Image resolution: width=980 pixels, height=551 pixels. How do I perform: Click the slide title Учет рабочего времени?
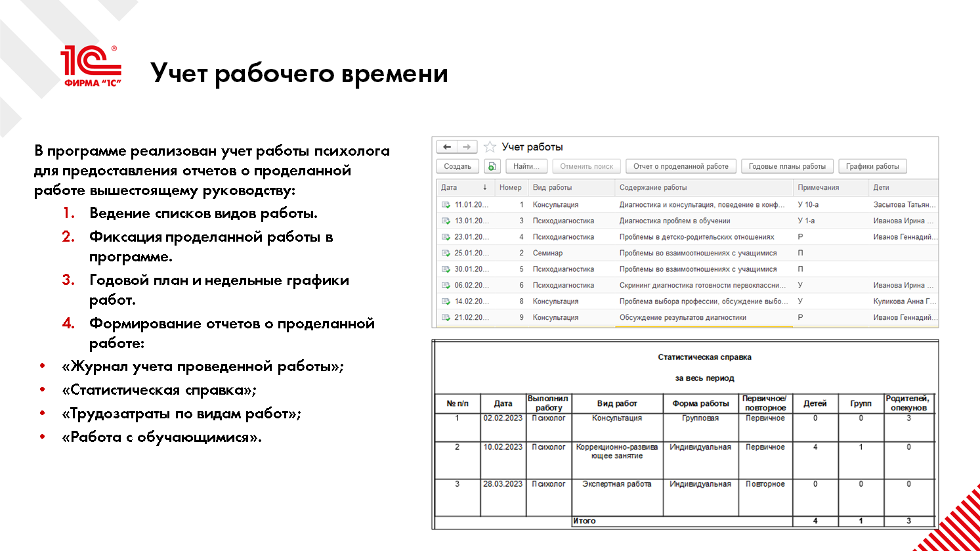pyautogui.click(x=299, y=73)
